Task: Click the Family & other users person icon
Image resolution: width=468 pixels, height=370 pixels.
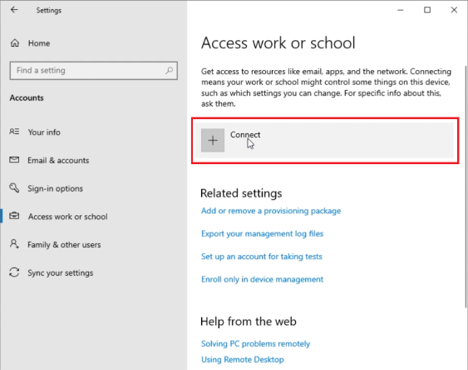Action: coord(14,244)
